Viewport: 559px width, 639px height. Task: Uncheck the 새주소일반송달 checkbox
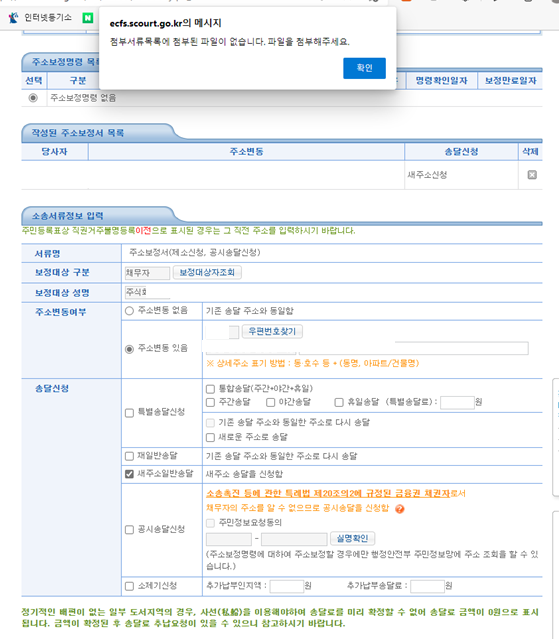(x=129, y=474)
